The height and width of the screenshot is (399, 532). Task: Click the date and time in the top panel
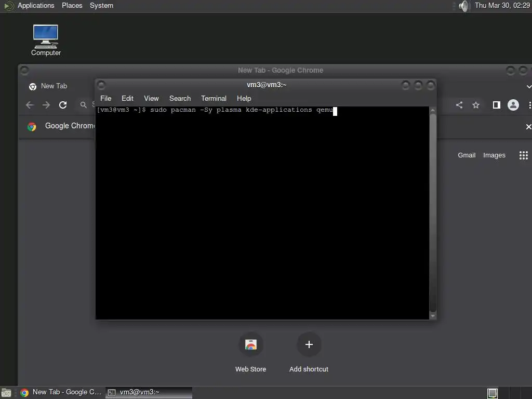coord(502,5)
